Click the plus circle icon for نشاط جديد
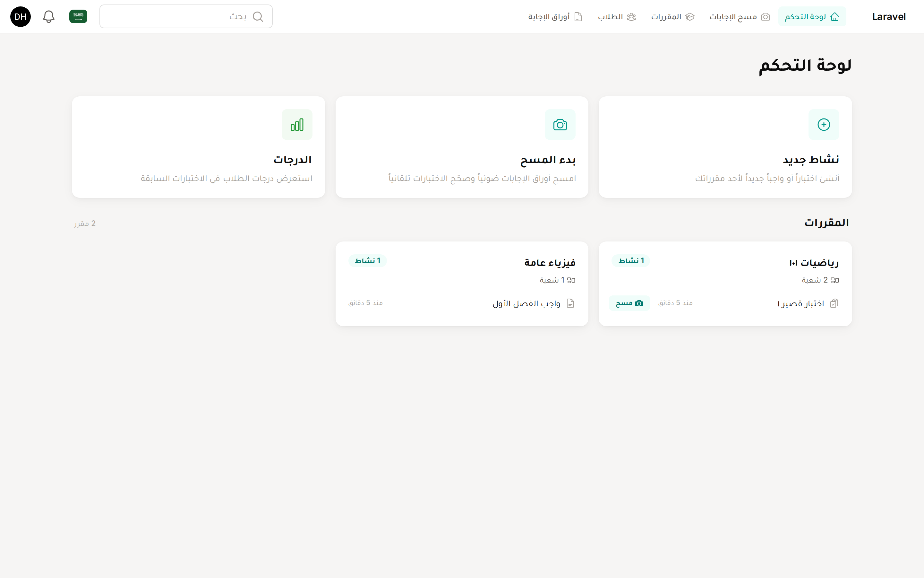The height and width of the screenshot is (578, 924). click(x=824, y=125)
